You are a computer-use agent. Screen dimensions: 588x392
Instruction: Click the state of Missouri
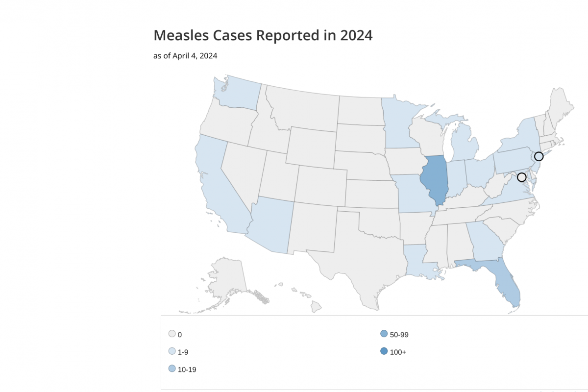click(412, 194)
